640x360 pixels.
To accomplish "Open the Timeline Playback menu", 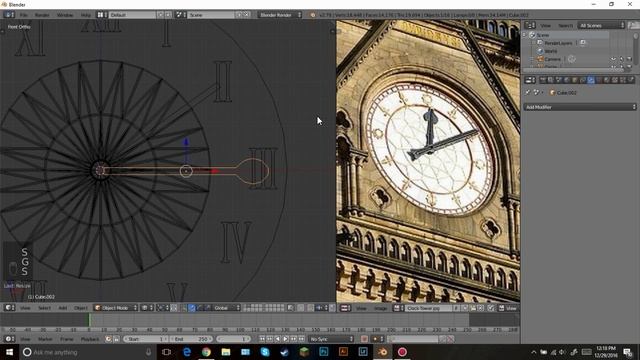I will tap(90, 339).
